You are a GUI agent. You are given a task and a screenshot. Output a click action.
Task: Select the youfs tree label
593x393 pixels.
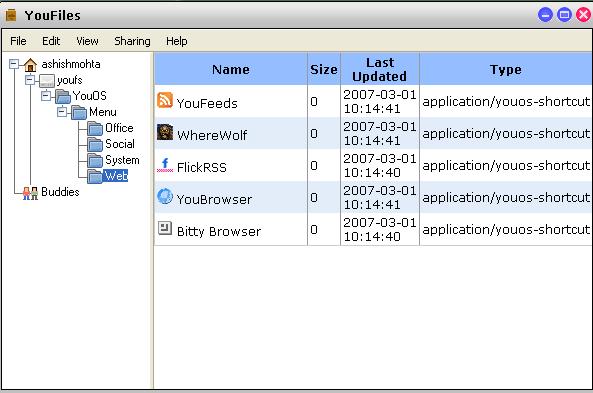pos(70,80)
